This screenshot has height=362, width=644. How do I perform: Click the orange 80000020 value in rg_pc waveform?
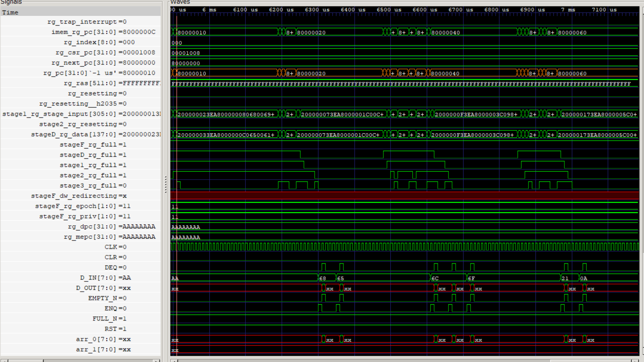coord(311,74)
